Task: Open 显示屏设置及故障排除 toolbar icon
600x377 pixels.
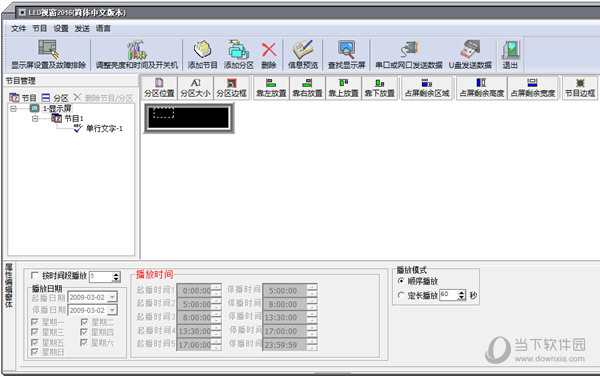Action: point(49,54)
